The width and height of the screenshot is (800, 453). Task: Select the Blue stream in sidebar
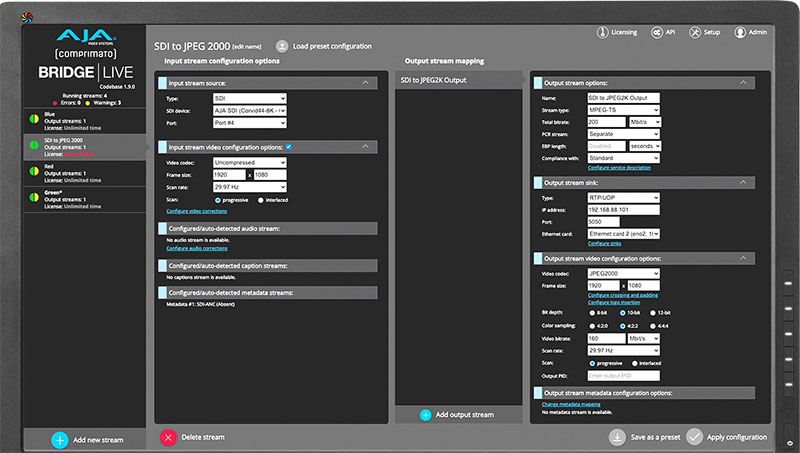[x=85, y=121]
